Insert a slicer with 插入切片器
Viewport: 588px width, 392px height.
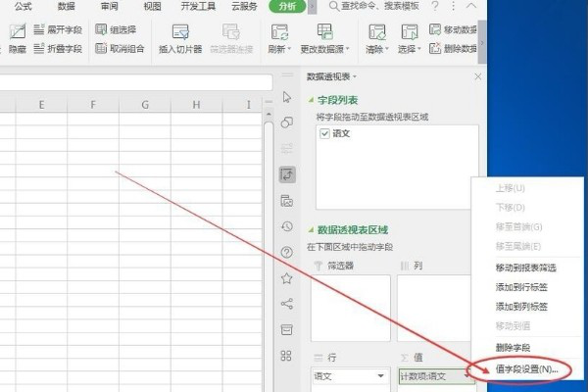[180, 39]
